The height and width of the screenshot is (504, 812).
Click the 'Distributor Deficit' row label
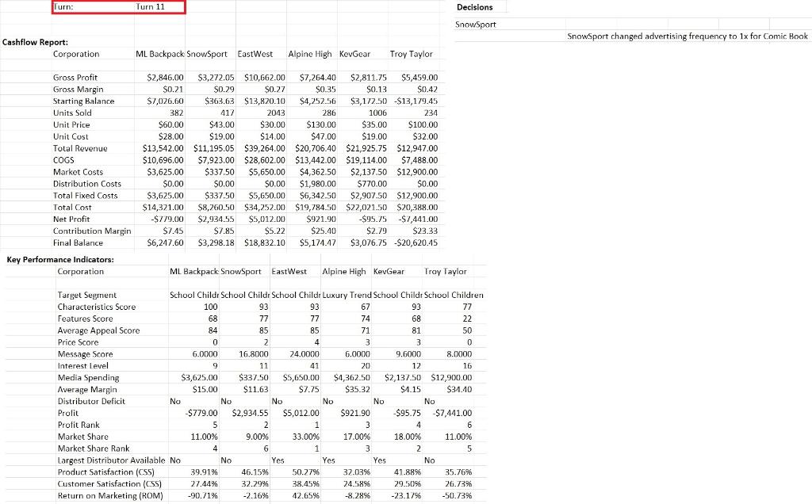(x=91, y=402)
